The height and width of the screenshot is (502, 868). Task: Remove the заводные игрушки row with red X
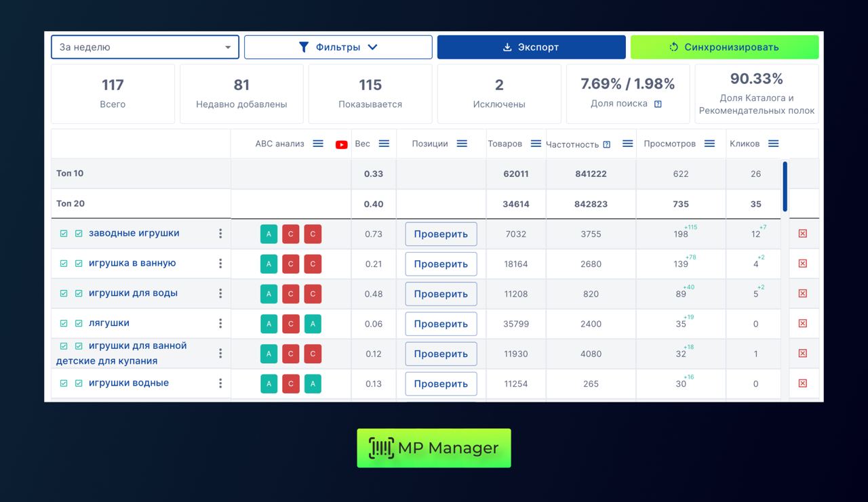click(803, 234)
